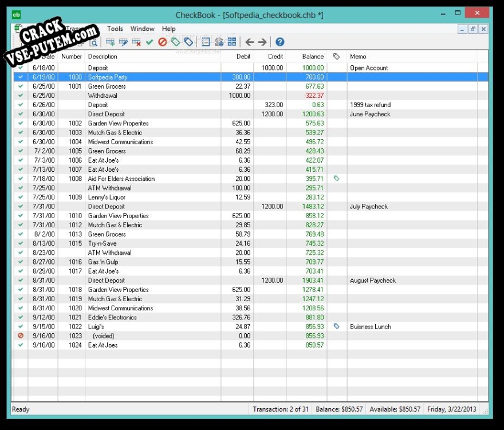The height and width of the screenshot is (430, 504).
Task: Click the previous arrow in toolbar
Action: click(249, 42)
